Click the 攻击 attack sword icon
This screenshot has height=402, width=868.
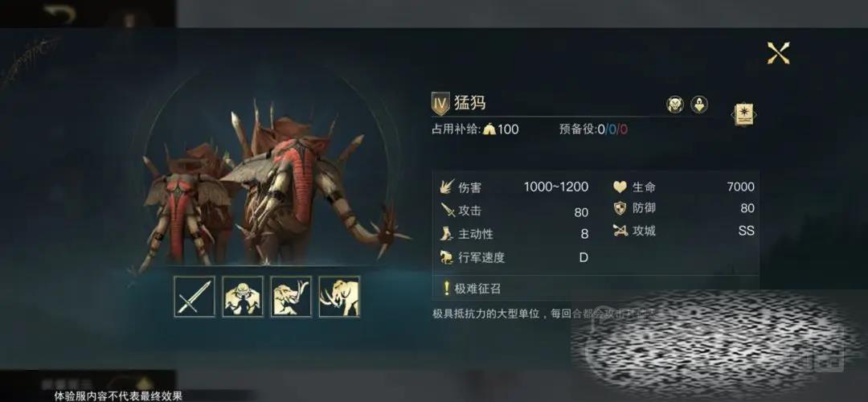point(448,211)
